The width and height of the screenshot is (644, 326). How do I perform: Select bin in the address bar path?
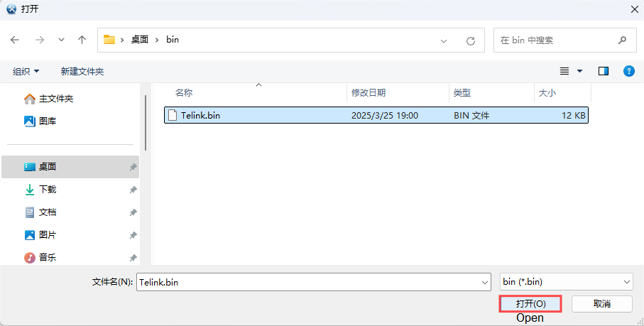click(x=173, y=40)
